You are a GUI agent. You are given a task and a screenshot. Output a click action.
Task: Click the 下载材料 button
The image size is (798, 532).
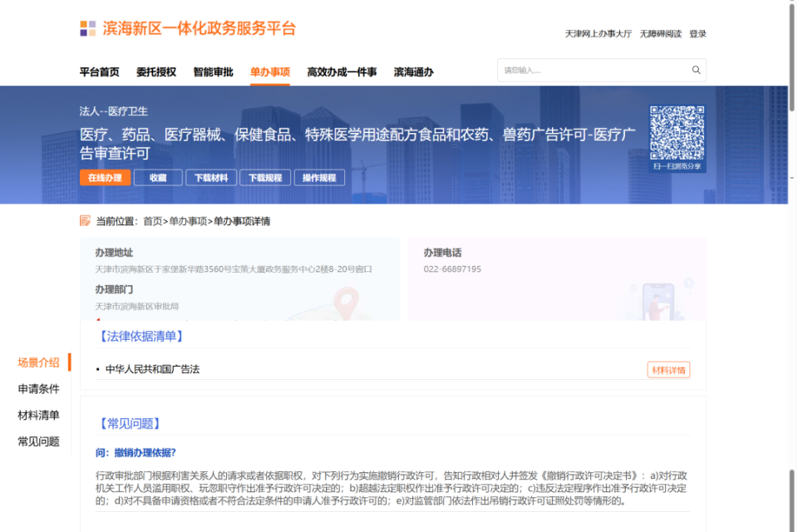coord(211,178)
